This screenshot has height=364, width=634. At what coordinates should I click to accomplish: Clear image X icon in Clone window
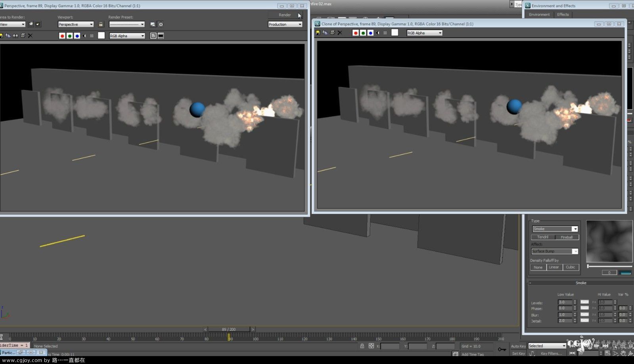[340, 33]
